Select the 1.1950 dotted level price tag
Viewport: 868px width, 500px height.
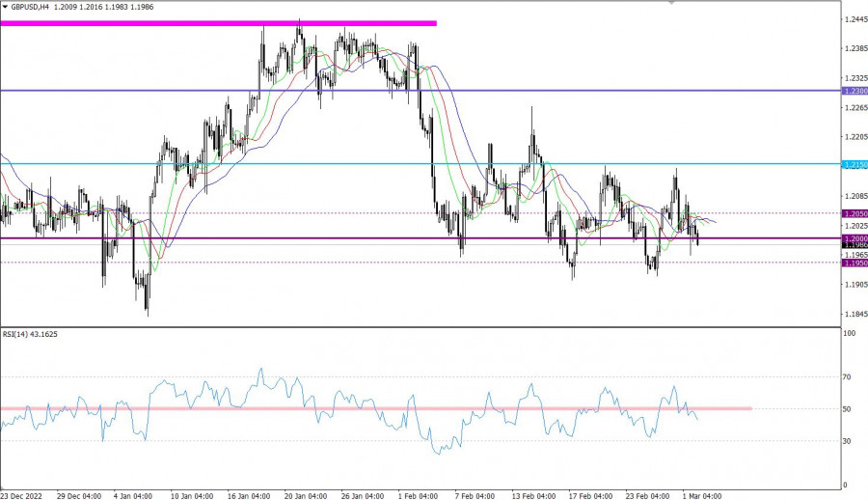click(854, 263)
